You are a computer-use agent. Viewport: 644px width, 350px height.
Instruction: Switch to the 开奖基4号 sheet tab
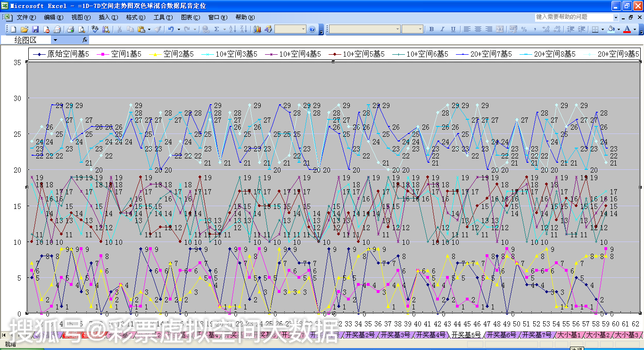430,335
